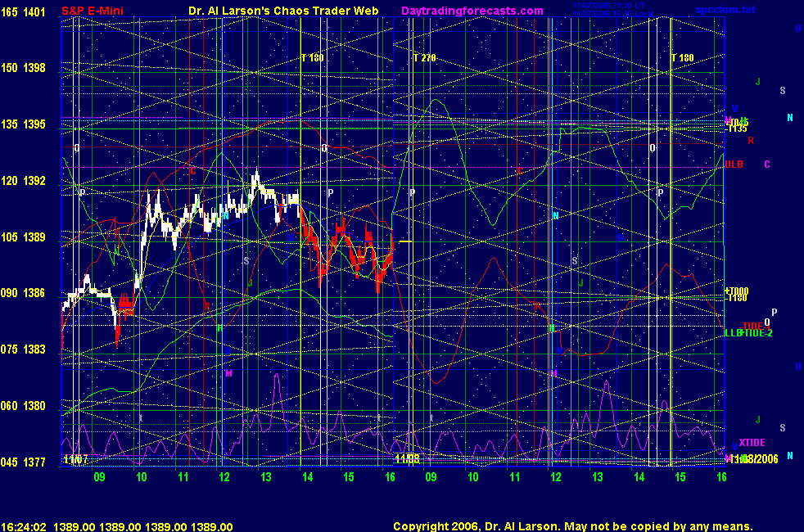This screenshot has height=532, width=804.
Task: Click the Copyright 2006 Dr. Al Larson notice
Action: [x=573, y=526]
